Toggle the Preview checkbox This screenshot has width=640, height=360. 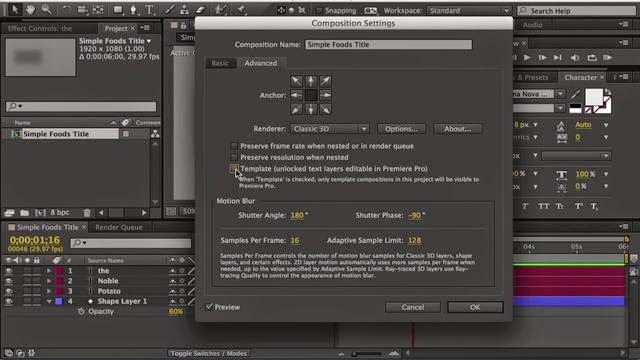[x=209, y=307]
